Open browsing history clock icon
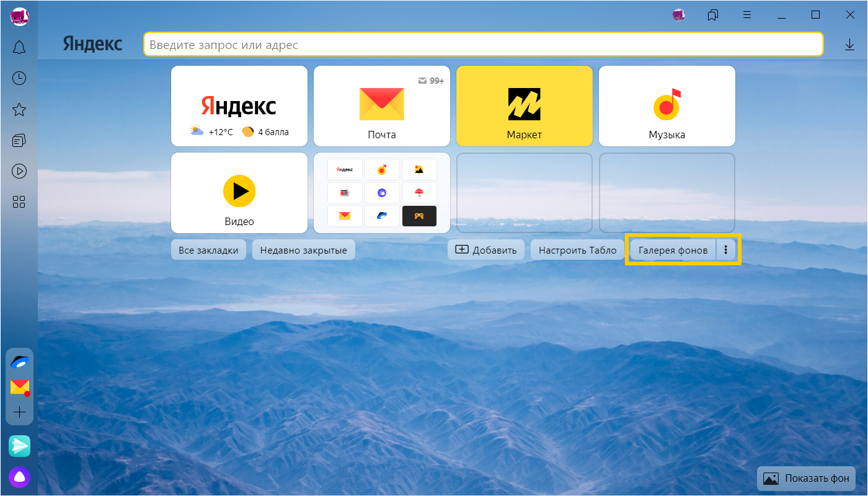 point(19,78)
